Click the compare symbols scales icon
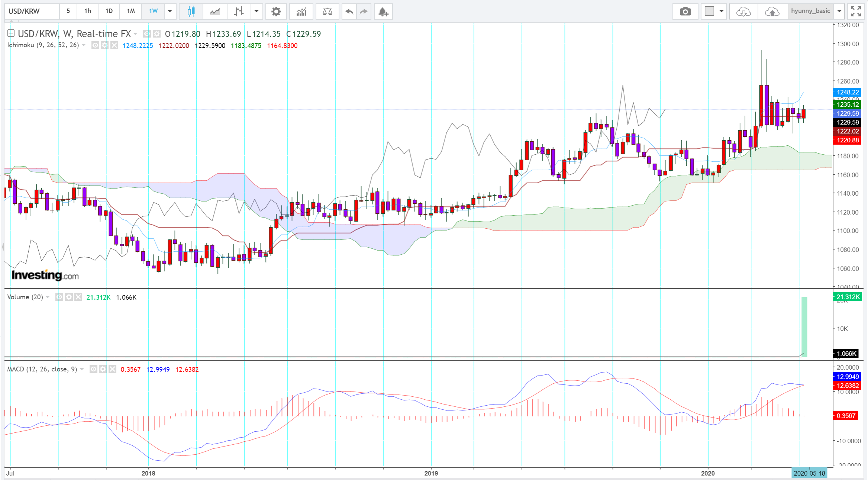The width and height of the screenshot is (868, 480). [x=327, y=12]
